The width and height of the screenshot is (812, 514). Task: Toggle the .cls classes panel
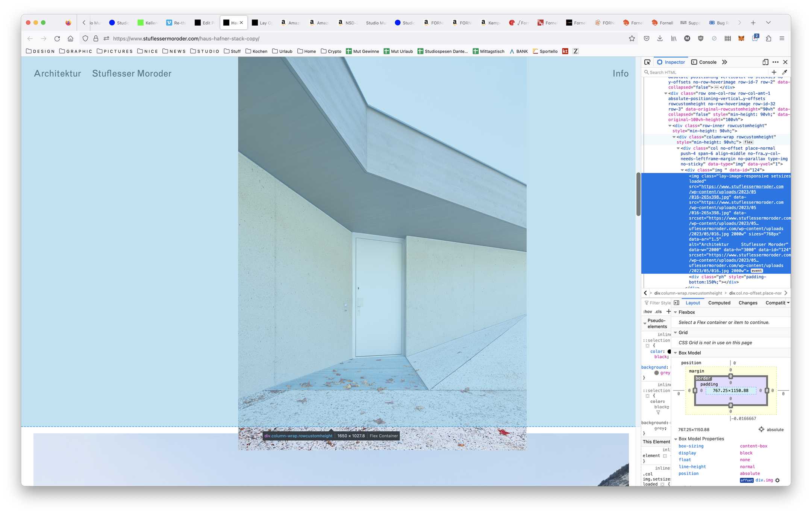pos(658,311)
